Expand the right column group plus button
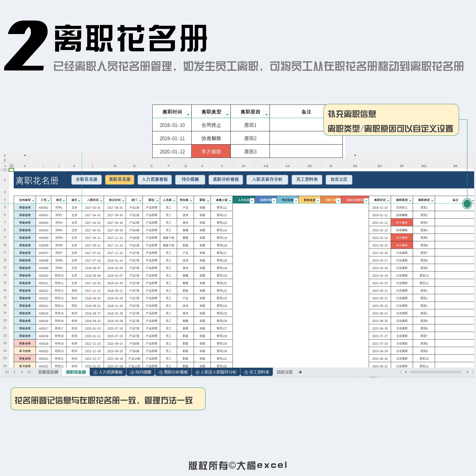 (355, 155)
